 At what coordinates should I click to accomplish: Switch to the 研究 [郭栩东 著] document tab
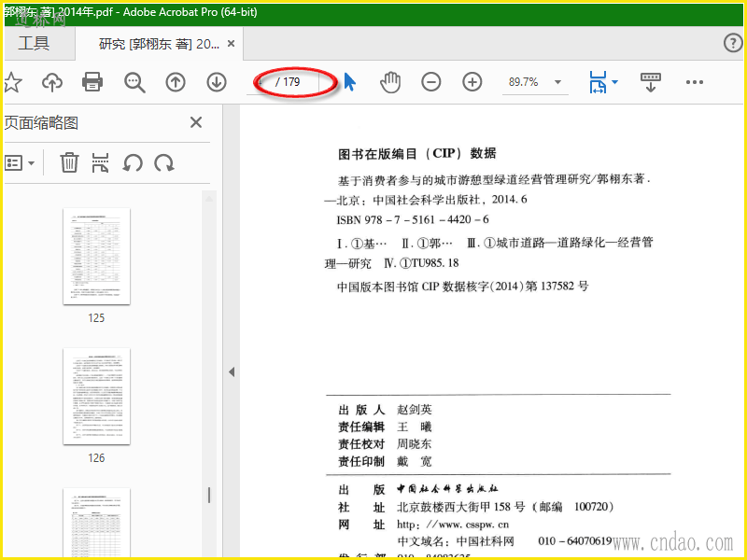(159, 44)
